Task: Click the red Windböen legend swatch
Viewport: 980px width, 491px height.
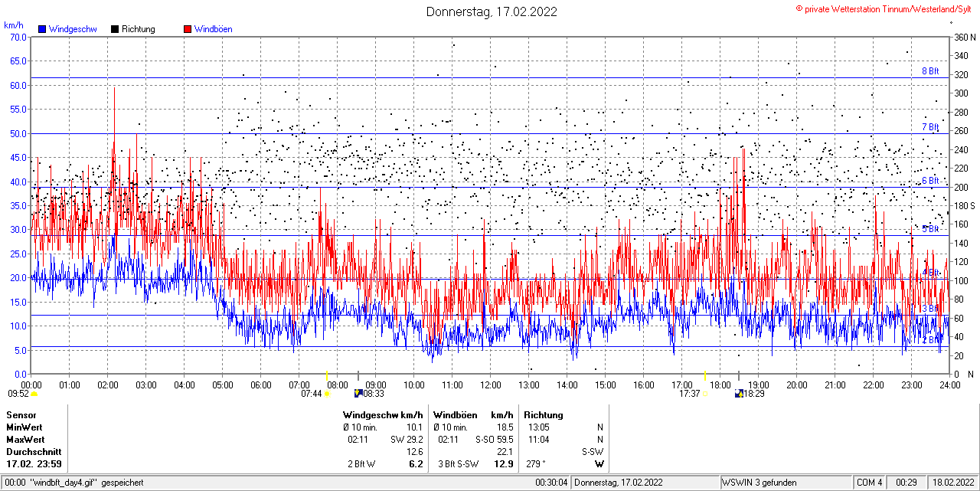Action: (188, 29)
